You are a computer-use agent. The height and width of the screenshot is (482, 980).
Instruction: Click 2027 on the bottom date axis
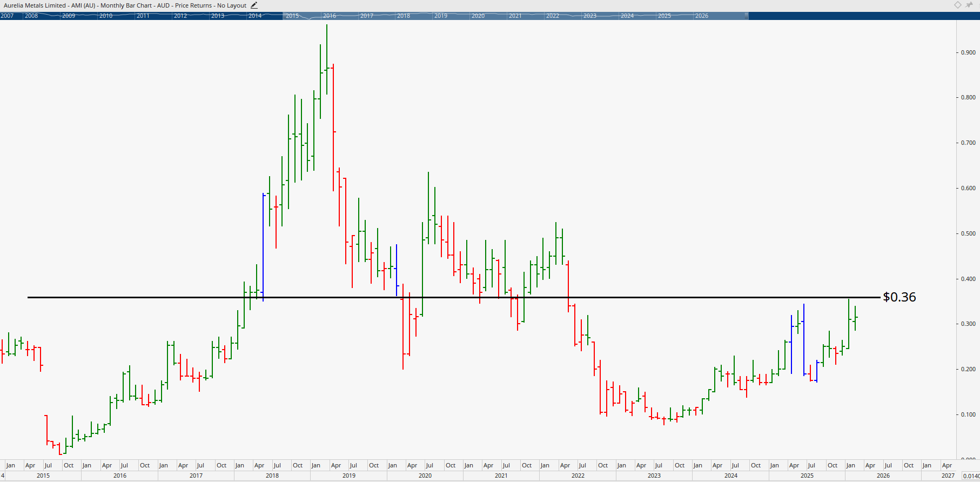point(948,476)
